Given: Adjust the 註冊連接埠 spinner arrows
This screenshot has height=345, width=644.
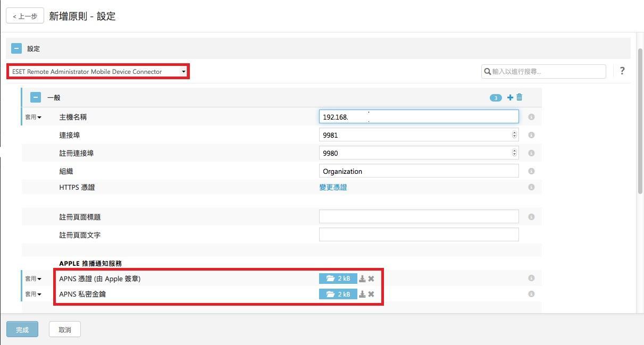Looking at the screenshot, I should pos(514,153).
